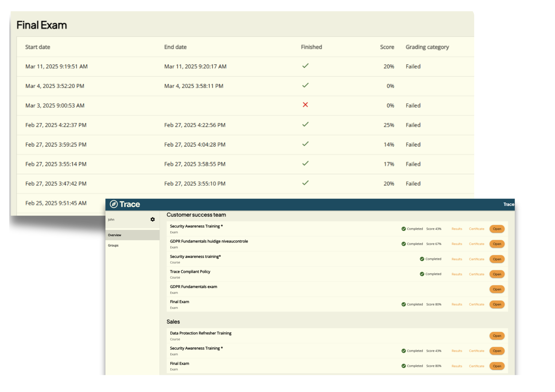
Task: Open the GDPR Fundamentals exam
Action: click(497, 289)
